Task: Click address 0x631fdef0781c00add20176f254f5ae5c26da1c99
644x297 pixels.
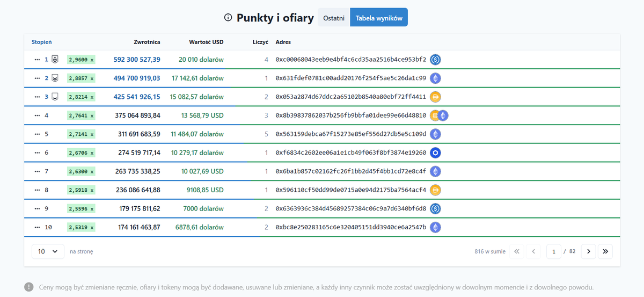Action: 351,78
